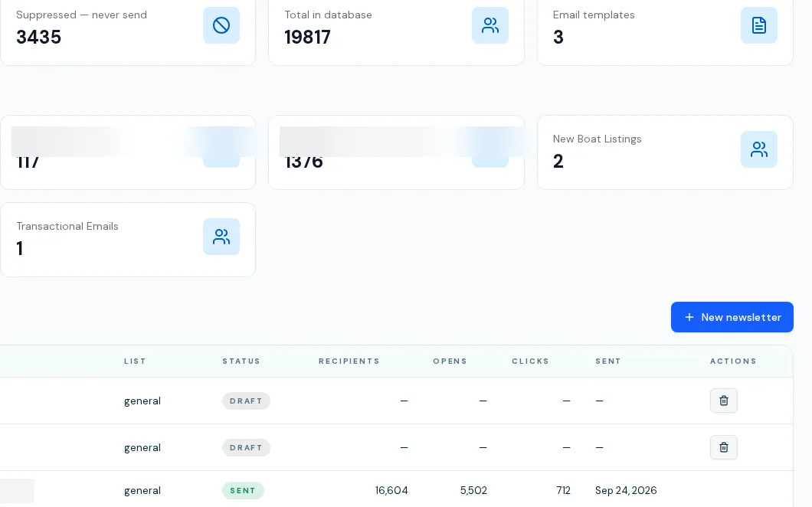
Task: Click the STATUS column header
Action: (241, 361)
